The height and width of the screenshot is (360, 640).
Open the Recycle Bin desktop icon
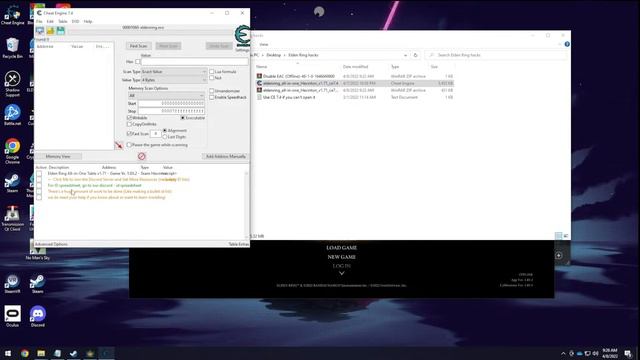[12, 48]
